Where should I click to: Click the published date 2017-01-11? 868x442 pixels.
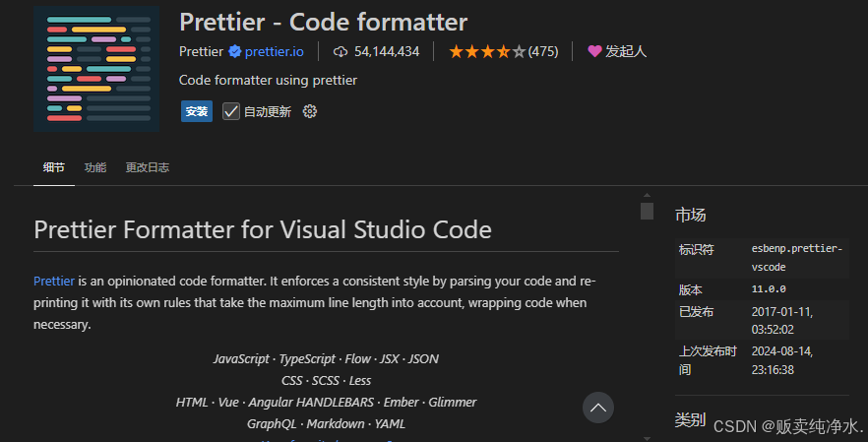(x=782, y=321)
